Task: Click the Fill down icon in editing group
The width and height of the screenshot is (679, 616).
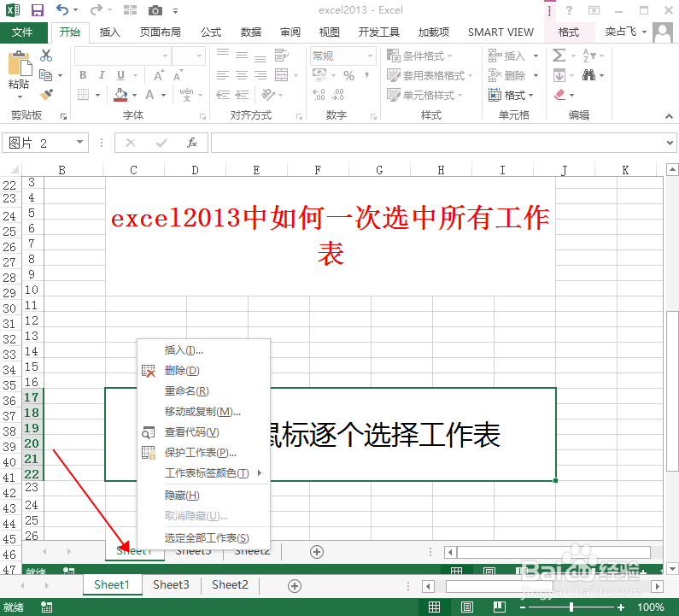Action: pyautogui.click(x=559, y=75)
